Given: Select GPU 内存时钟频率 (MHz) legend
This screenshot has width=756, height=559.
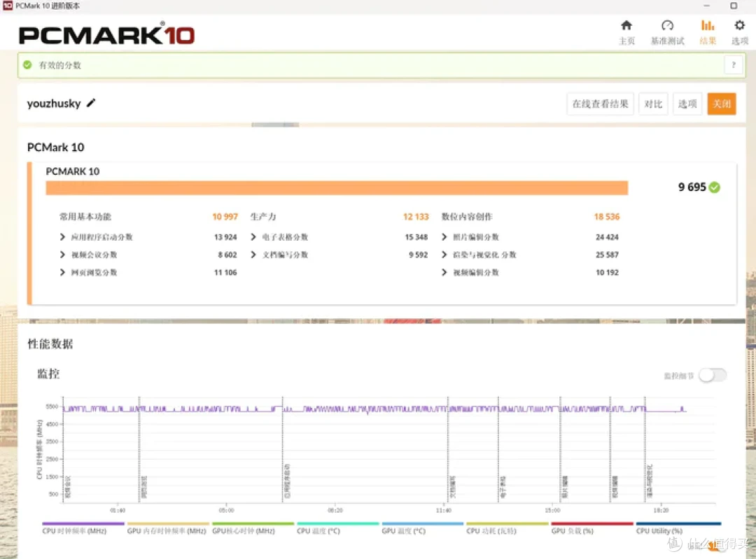Looking at the screenshot, I should click(x=167, y=530).
